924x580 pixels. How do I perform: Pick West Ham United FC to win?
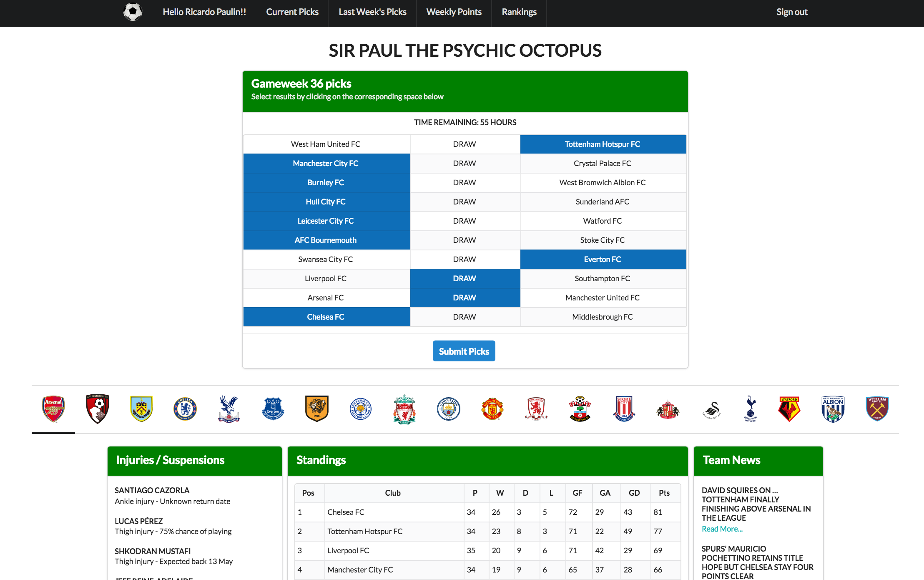pos(326,144)
